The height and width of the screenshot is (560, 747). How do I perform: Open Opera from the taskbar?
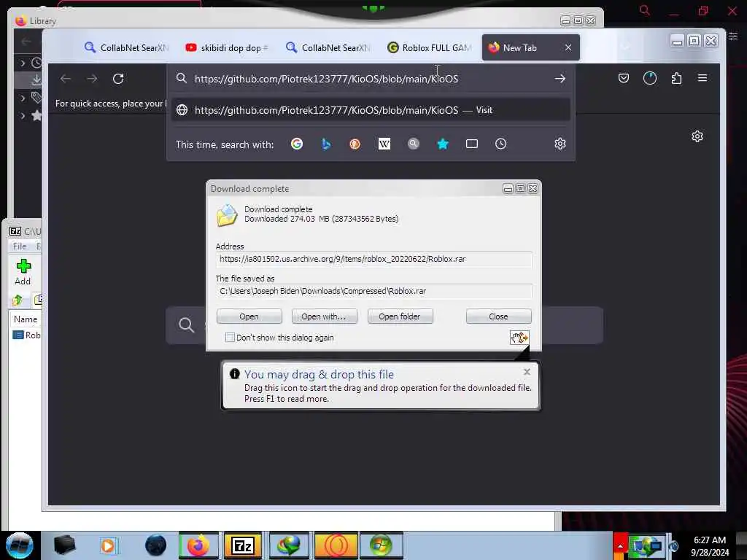click(336, 545)
